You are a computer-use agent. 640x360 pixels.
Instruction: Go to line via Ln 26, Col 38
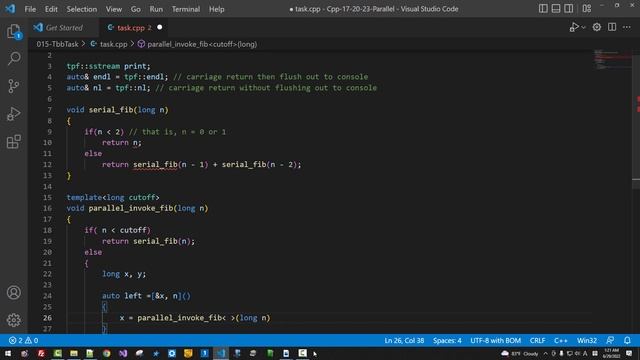[404, 340]
